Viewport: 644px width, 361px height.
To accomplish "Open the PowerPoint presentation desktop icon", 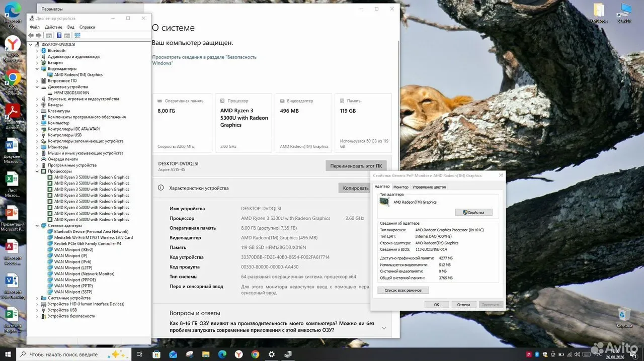I will [13, 218].
